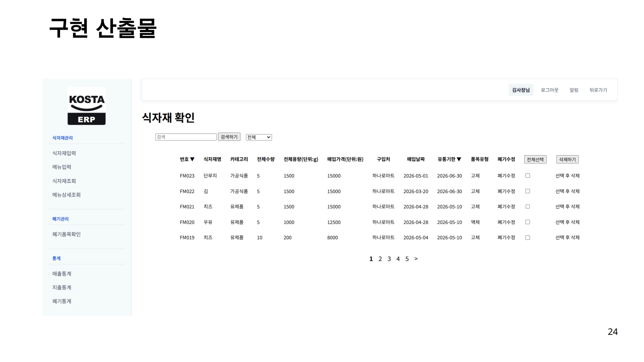Open 식자재조회 in the sidebar
Viewport: 644px width, 362px height.
click(x=64, y=181)
